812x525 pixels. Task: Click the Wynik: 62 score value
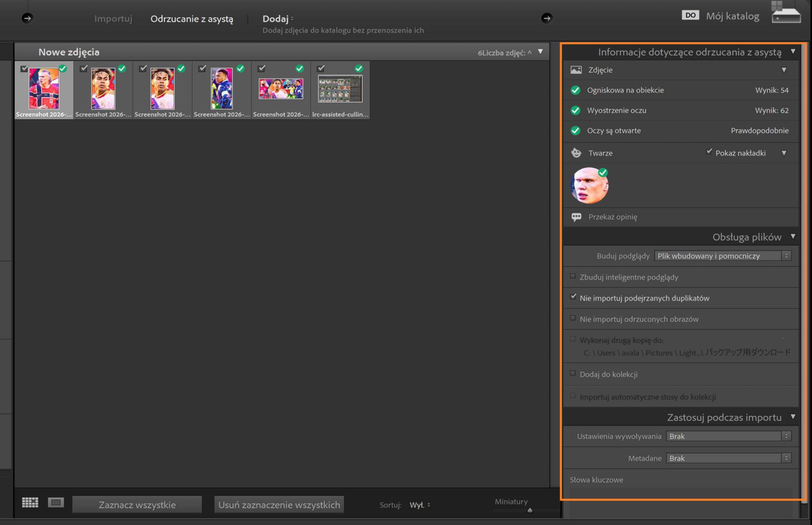tap(772, 110)
